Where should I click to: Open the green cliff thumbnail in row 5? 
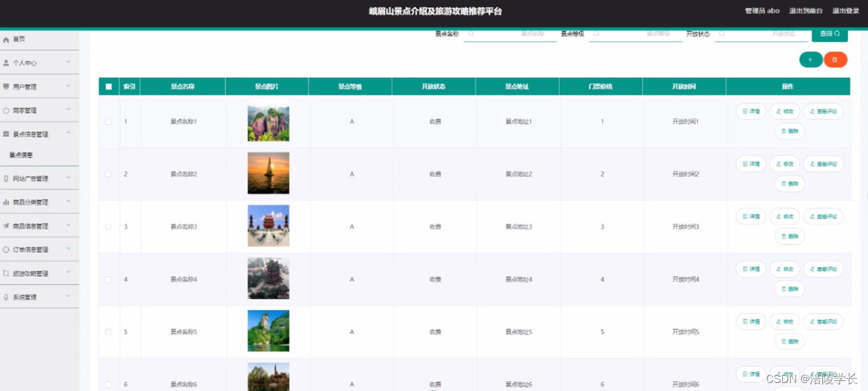tap(268, 331)
